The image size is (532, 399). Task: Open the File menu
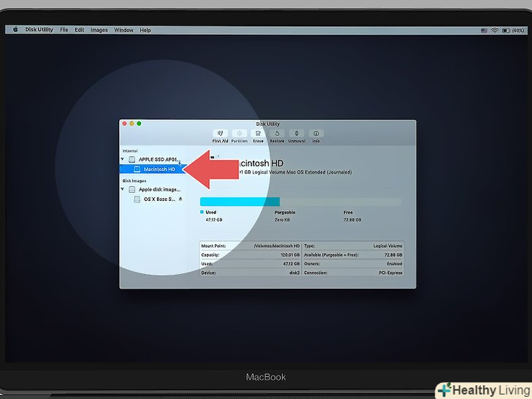tap(64, 30)
